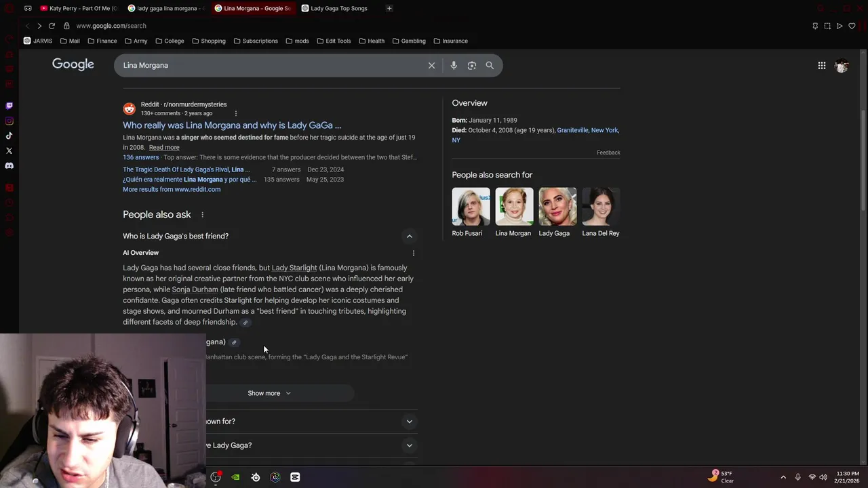Image resolution: width=868 pixels, height=488 pixels.
Task: Follow the Graniteville, New York link
Action: 587,130
